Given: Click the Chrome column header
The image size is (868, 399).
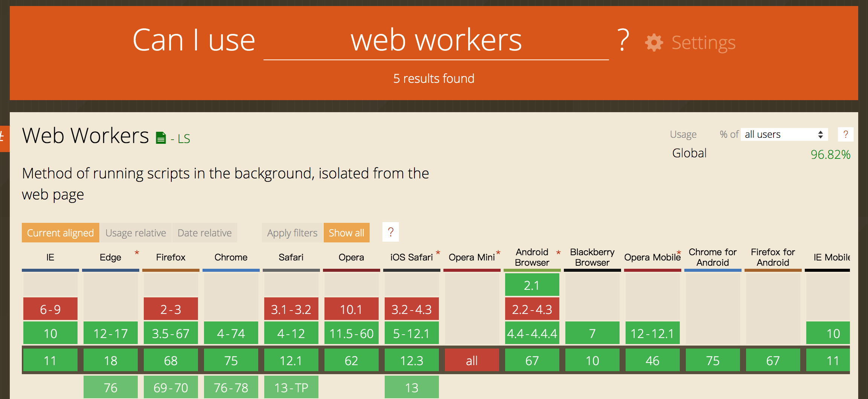Looking at the screenshot, I should point(231,257).
